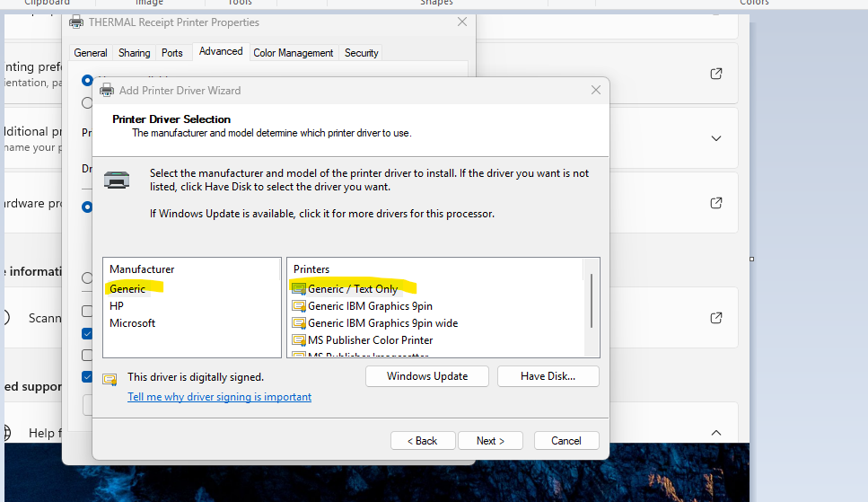Open the Scan row external link icon
This screenshot has height=502, width=868.
pos(715,318)
